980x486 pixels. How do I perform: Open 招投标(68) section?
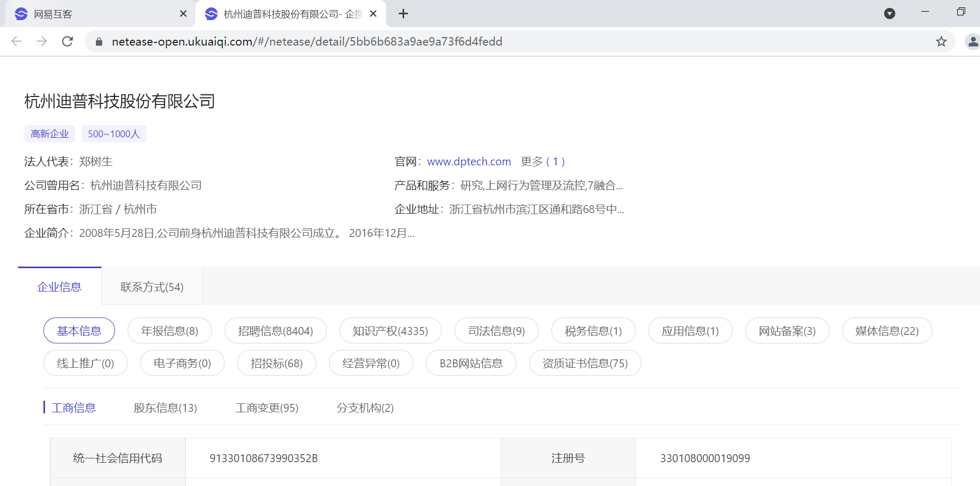[277, 363]
